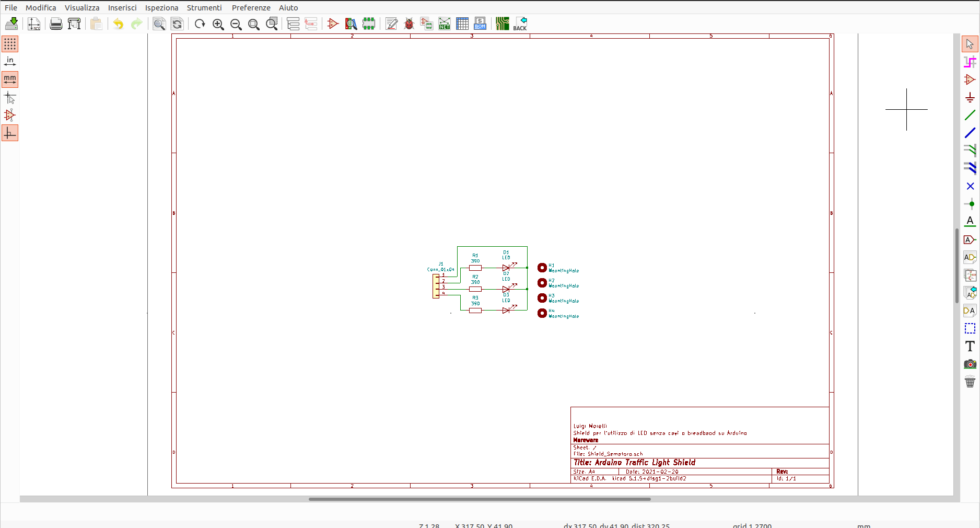Open the Aiuto menu
Image resolution: width=980 pixels, height=528 pixels.
288,8
